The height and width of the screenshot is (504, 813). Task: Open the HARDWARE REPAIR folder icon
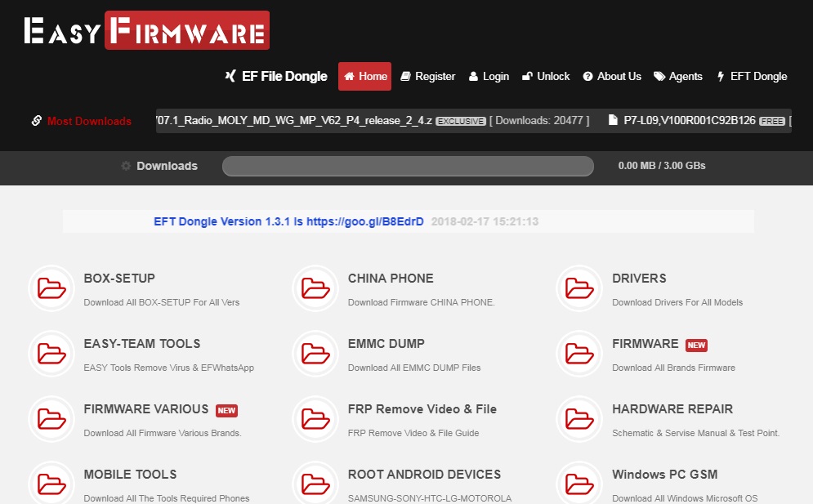(578, 419)
